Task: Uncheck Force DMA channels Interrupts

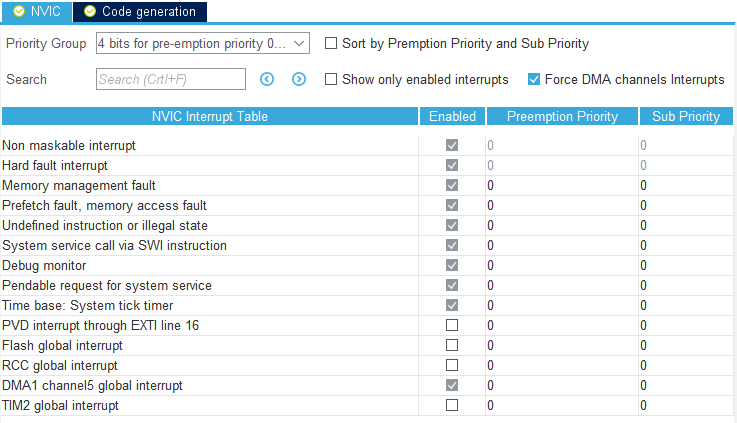Action: (x=534, y=79)
